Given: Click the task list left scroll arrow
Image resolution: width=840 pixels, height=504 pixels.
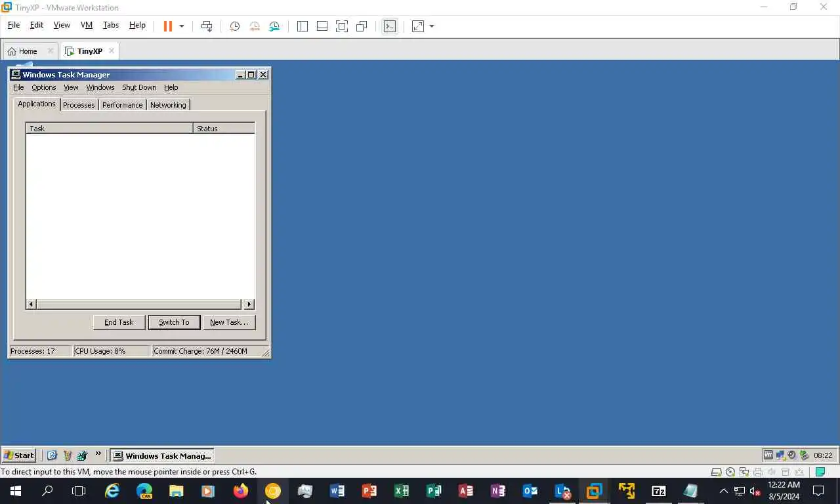Looking at the screenshot, I should [x=31, y=304].
